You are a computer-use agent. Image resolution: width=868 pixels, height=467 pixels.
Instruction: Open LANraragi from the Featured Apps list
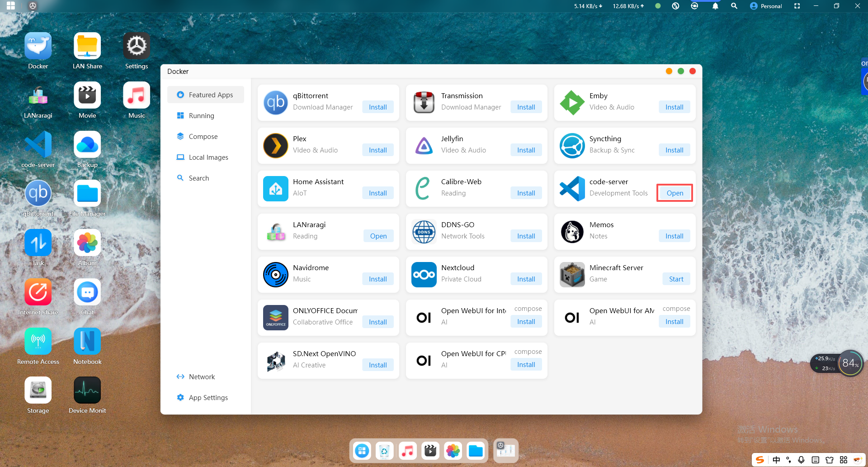(x=378, y=236)
